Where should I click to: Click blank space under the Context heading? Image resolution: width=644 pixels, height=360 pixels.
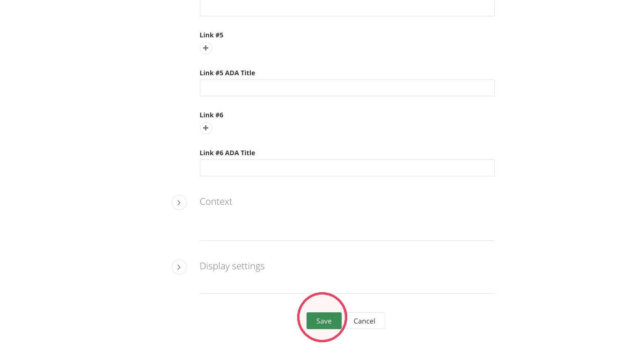click(347, 224)
